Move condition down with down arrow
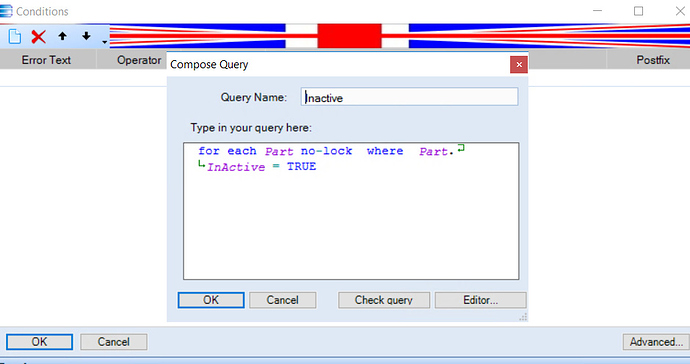 [86, 36]
